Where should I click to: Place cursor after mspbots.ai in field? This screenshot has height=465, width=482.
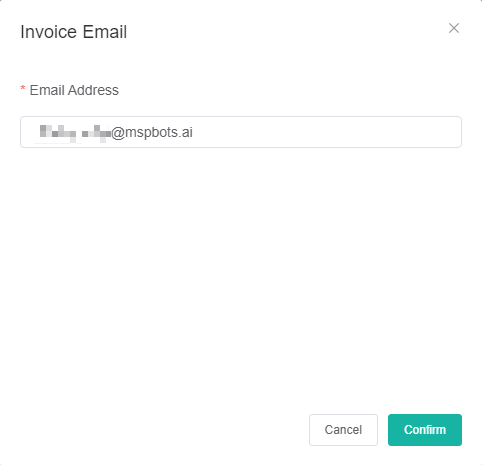point(193,132)
